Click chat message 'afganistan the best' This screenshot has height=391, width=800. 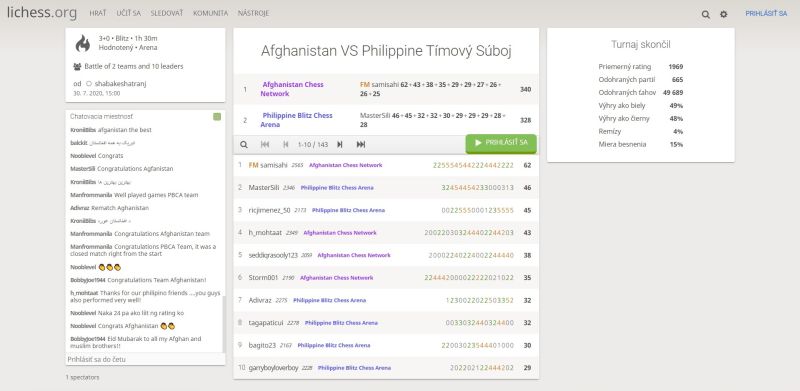pyautogui.click(x=124, y=130)
